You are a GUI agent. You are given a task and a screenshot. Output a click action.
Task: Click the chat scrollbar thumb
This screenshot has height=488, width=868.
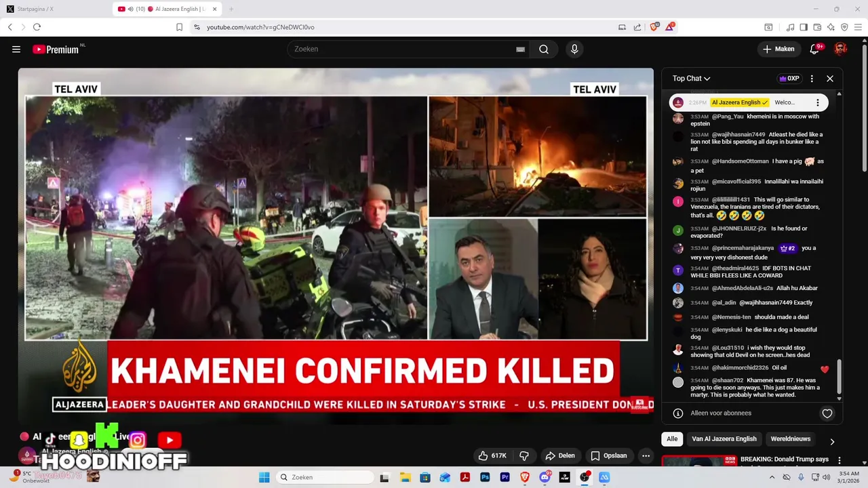[839, 376]
